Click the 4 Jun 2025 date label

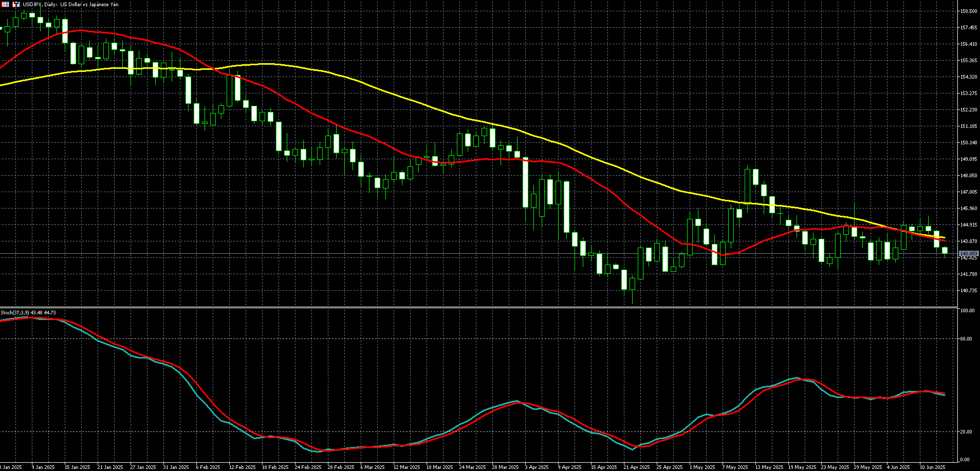[899, 467]
